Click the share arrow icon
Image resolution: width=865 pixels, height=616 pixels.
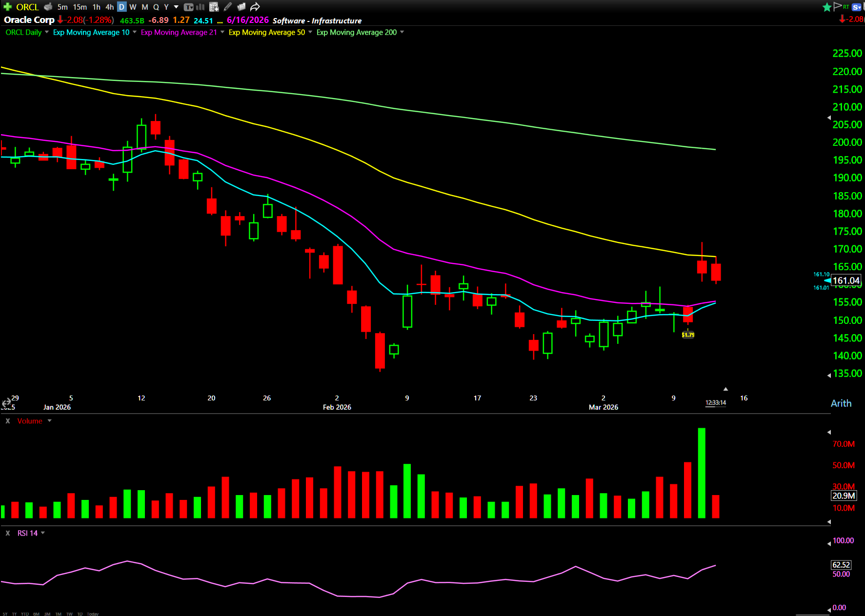tap(255, 7)
